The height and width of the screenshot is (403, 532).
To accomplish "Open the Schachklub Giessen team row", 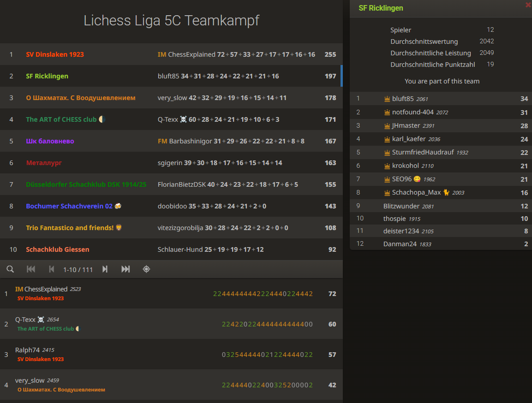I will 58,249.
